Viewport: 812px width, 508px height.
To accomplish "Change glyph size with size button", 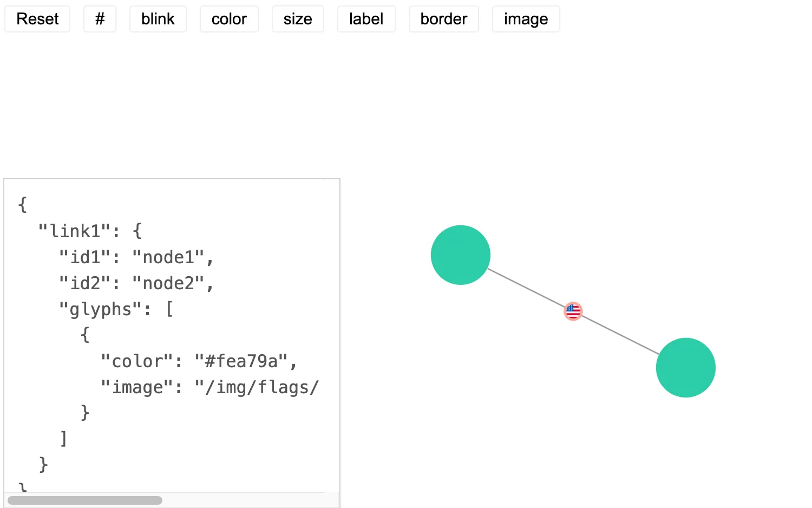I will [298, 19].
